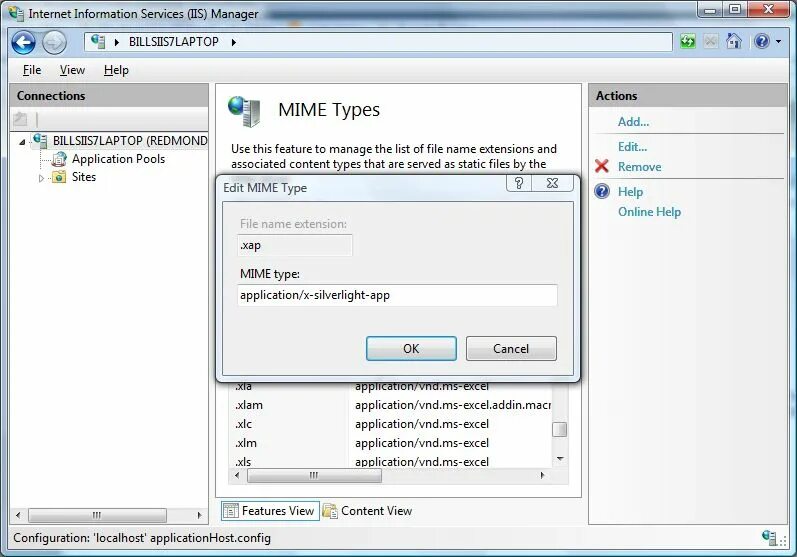Select the .xlam row in the list
Image resolution: width=797 pixels, height=557 pixels.
(390, 405)
